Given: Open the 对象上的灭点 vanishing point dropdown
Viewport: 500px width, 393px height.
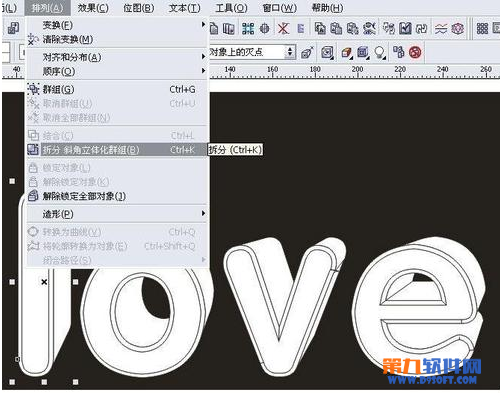Looking at the screenshot, I should pyautogui.click(x=252, y=52).
